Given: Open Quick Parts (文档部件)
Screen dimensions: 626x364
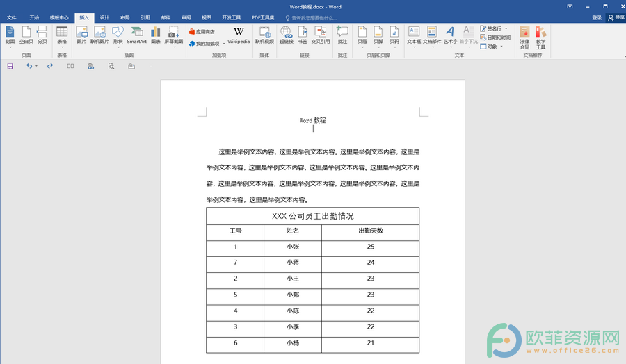Looking at the screenshot, I should pyautogui.click(x=432, y=36).
